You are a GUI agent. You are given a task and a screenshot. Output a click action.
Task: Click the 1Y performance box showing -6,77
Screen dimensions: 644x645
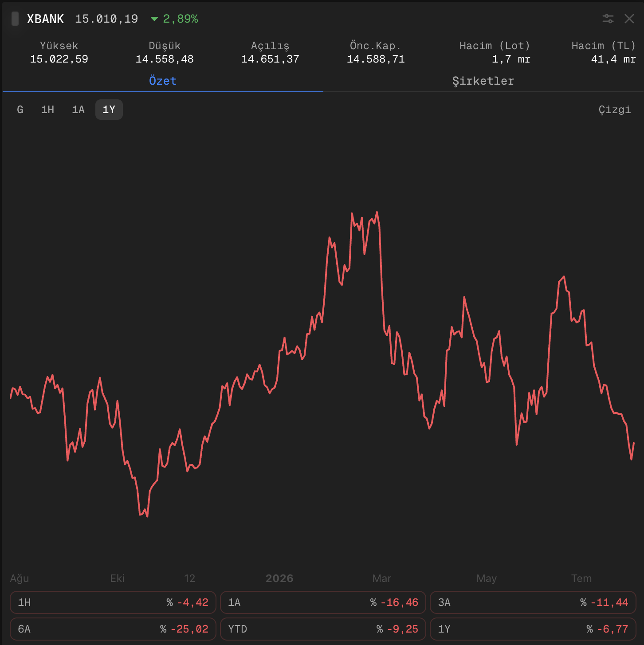tap(533, 629)
